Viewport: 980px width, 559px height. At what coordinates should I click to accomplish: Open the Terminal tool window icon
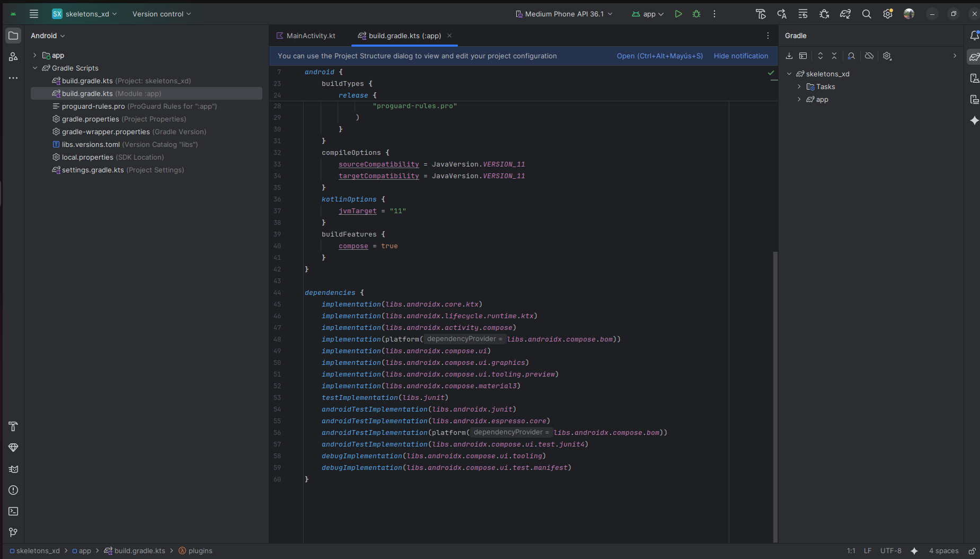pyautogui.click(x=13, y=511)
